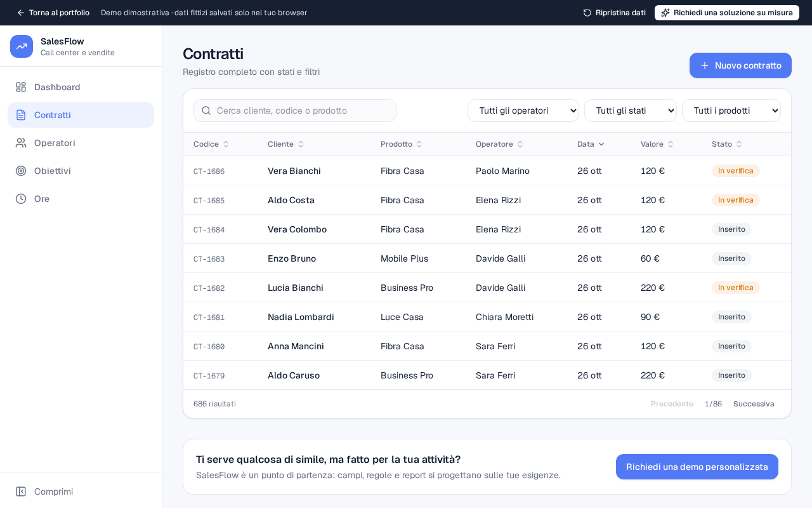Click the Mobile Plus product cell
The height and width of the screenshot is (508, 812).
(404, 258)
